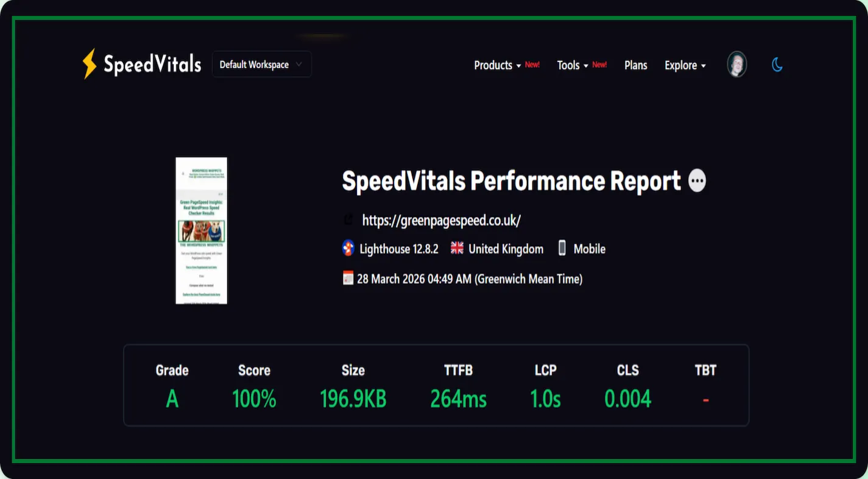Open the mobile page screenshot thumbnail
The width and height of the screenshot is (868, 479).
pyautogui.click(x=201, y=230)
